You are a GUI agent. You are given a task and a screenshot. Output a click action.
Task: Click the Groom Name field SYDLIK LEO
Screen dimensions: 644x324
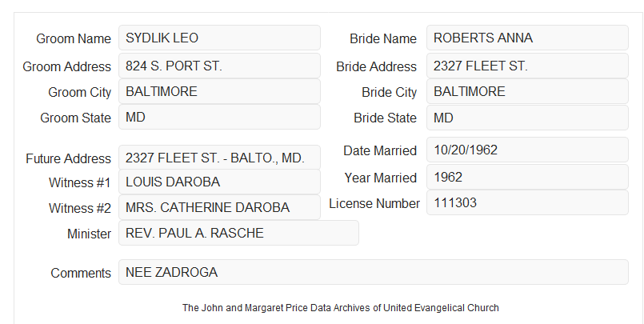(219, 38)
